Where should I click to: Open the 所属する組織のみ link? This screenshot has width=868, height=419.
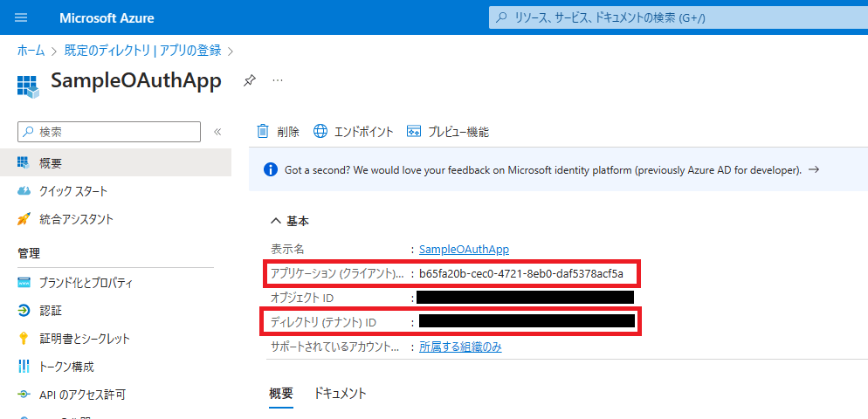tap(460, 347)
